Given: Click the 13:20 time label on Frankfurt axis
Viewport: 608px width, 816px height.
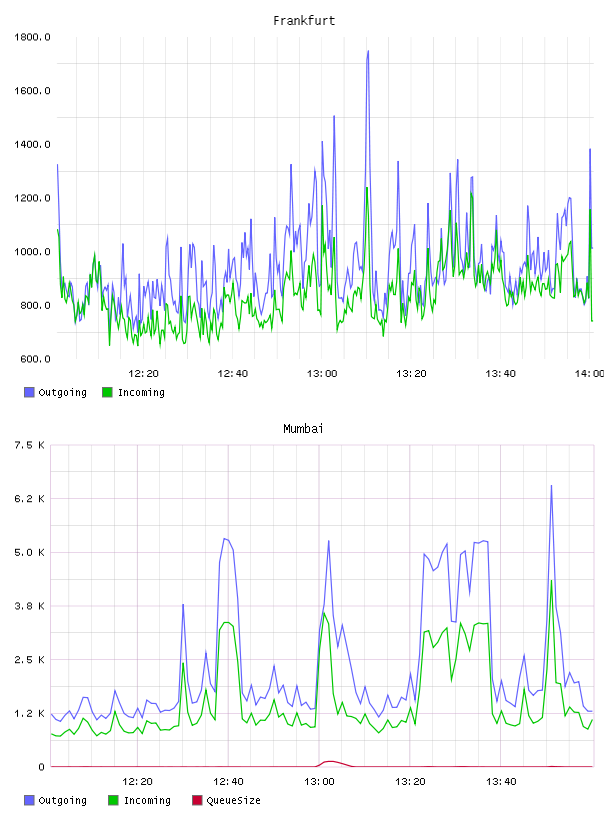Looking at the screenshot, I should coord(411,373).
